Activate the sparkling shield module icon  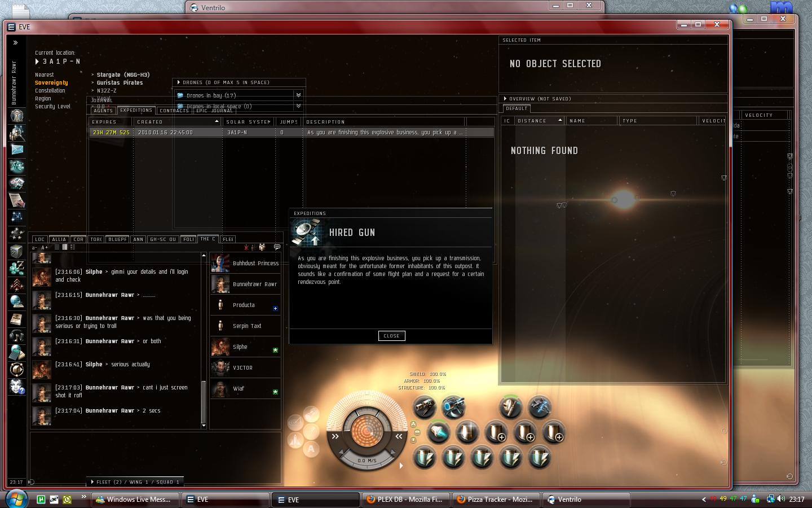(467, 432)
